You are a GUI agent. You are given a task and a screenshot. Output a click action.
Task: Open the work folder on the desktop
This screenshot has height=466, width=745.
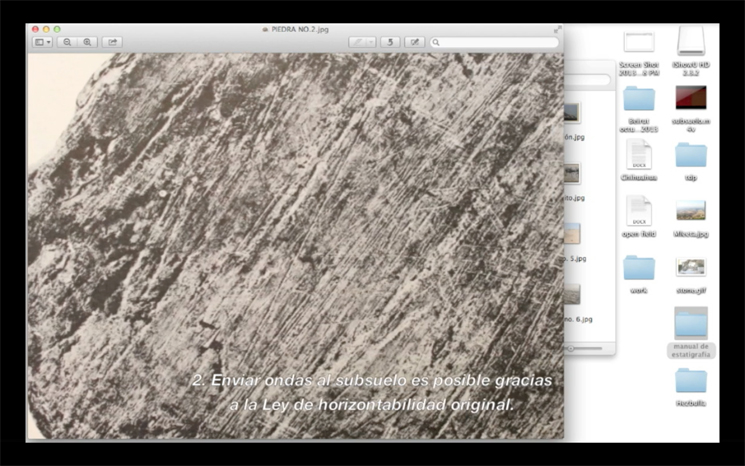click(x=639, y=267)
